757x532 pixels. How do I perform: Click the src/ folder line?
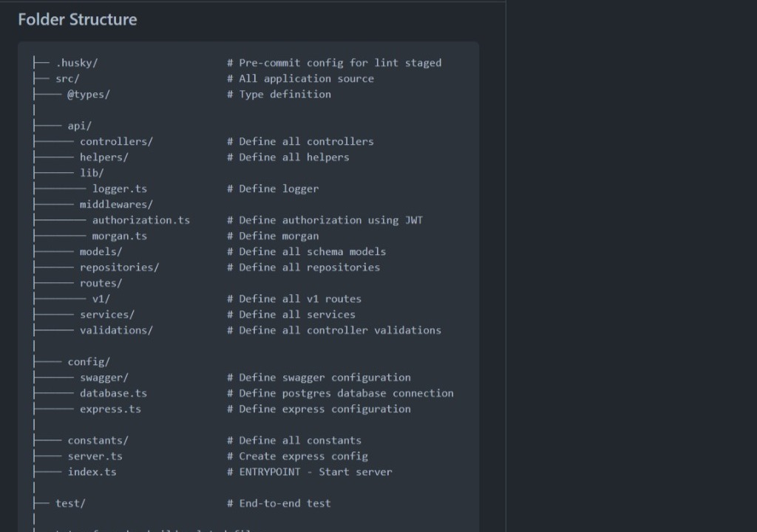[x=67, y=78]
